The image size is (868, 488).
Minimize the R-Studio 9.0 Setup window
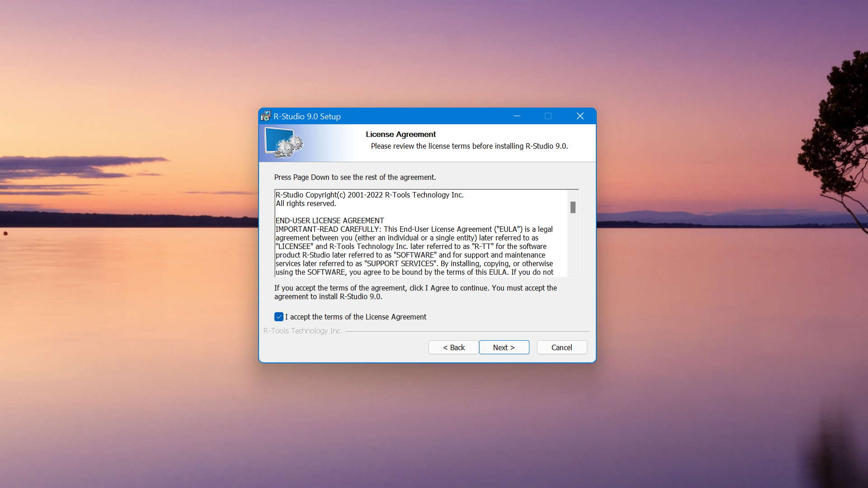click(517, 116)
